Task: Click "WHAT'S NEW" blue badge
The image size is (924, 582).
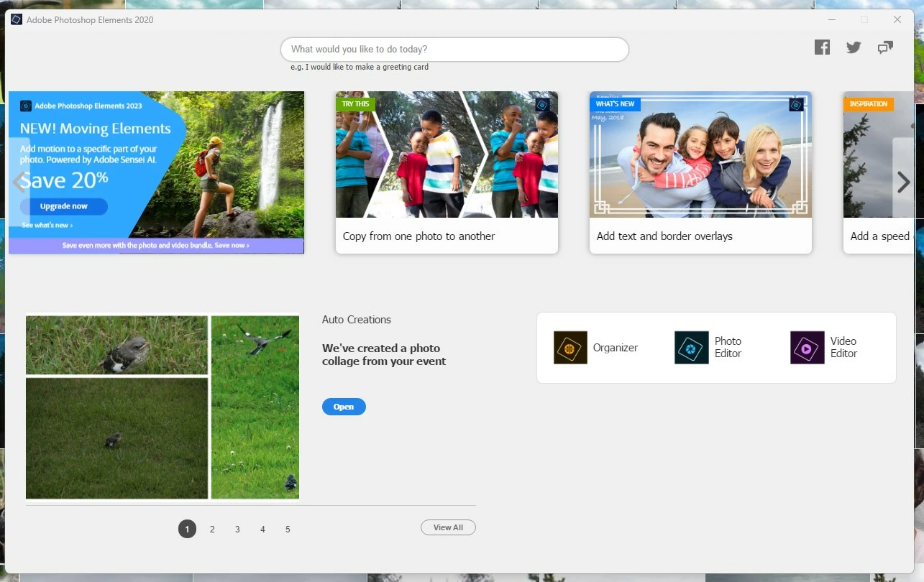Action: point(615,104)
